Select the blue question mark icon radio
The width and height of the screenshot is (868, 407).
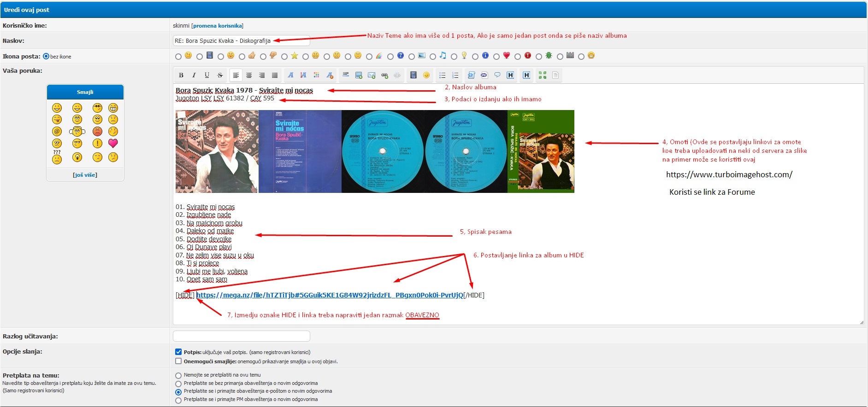coord(390,57)
